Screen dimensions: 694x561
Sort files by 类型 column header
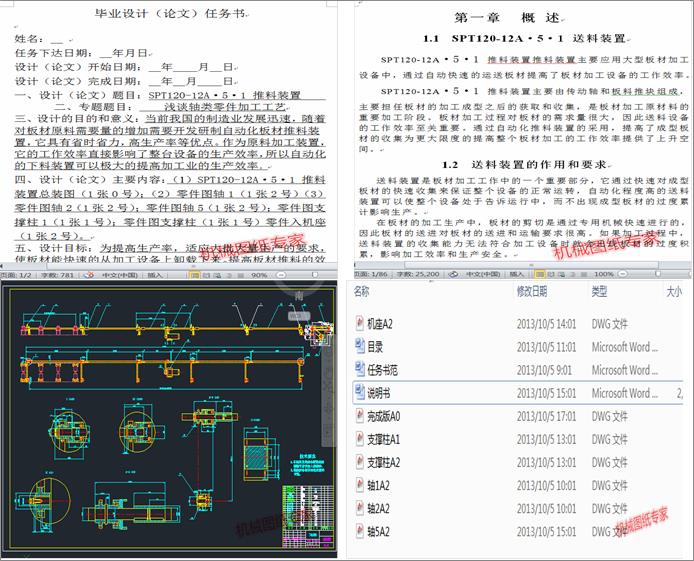point(599,291)
